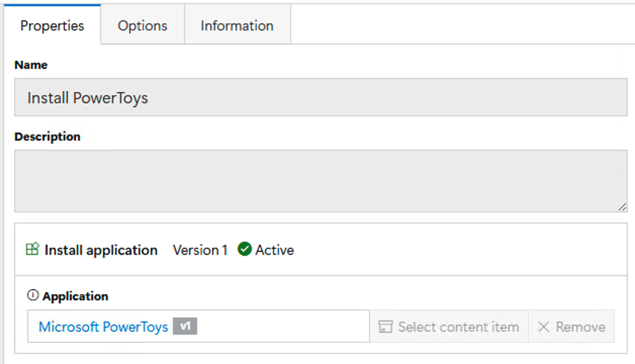The height and width of the screenshot is (364, 635).
Task: Click the info icon beside Application
Action: point(33,295)
